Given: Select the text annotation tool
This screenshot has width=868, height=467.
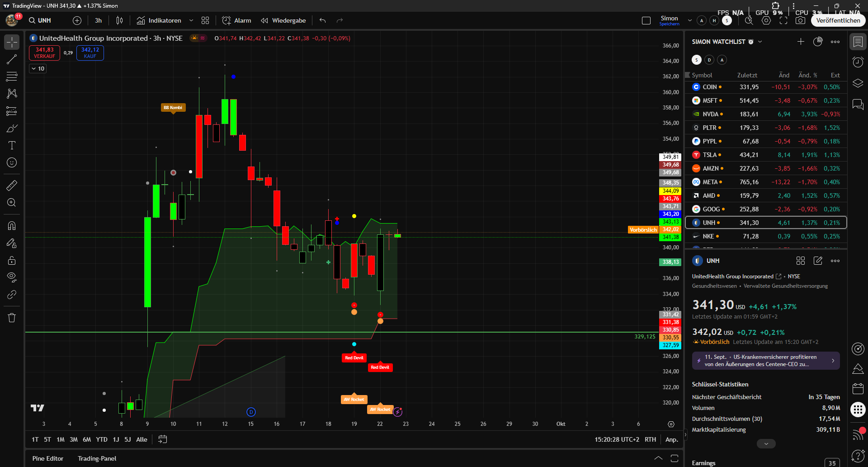Looking at the screenshot, I should pos(12,145).
